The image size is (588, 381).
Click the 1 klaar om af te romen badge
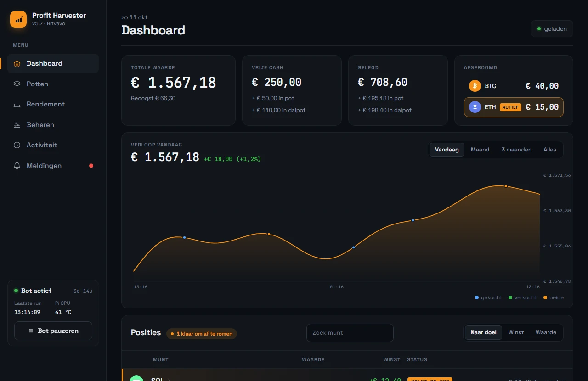(202, 334)
